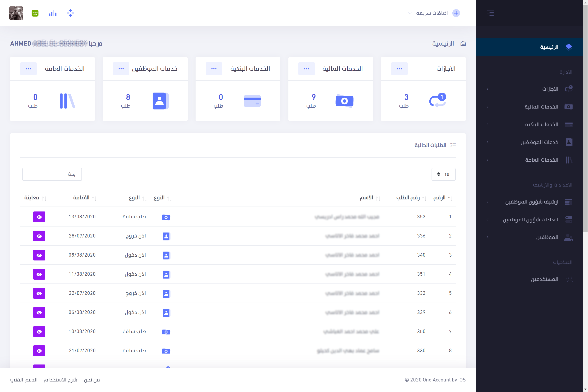Open the rows-per-page 10 selector
This screenshot has height=392, width=588.
point(443,174)
